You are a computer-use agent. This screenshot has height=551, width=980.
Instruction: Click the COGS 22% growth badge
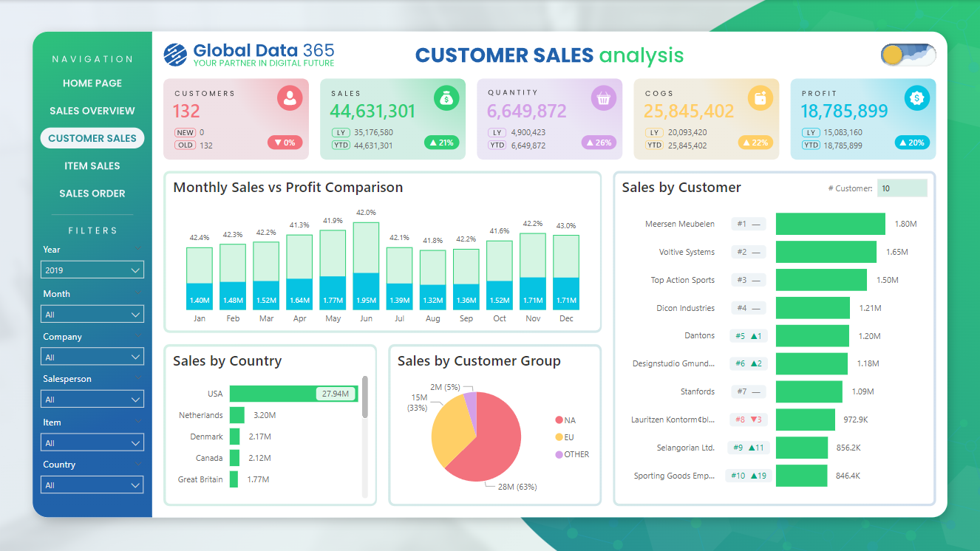pyautogui.click(x=755, y=143)
